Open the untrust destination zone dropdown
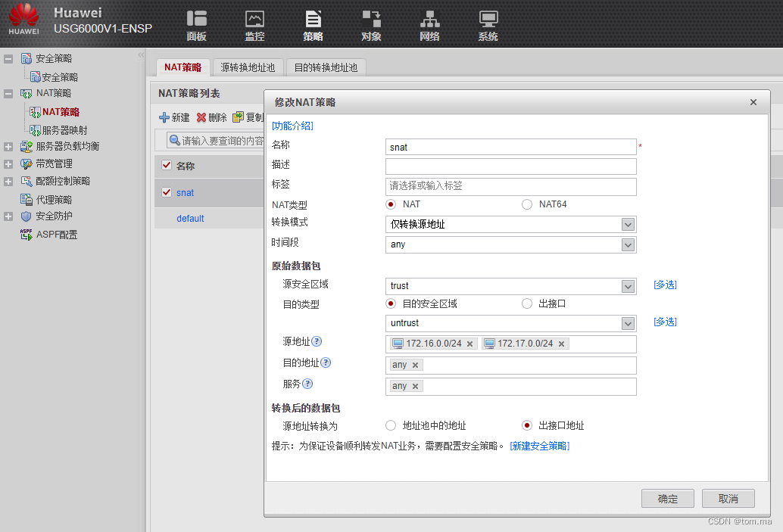783x532 pixels. 629,323
